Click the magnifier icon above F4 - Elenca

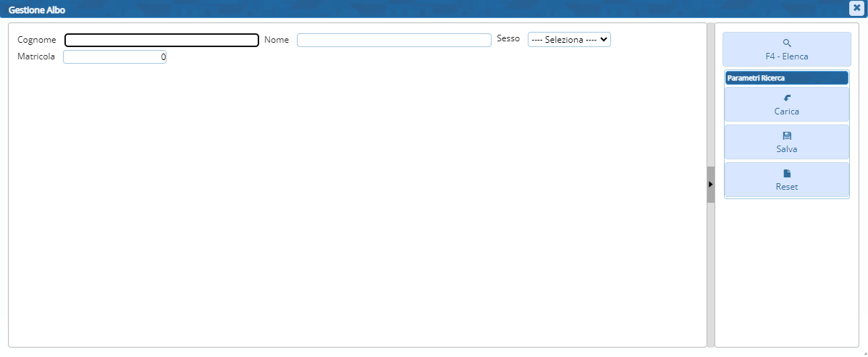(787, 43)
